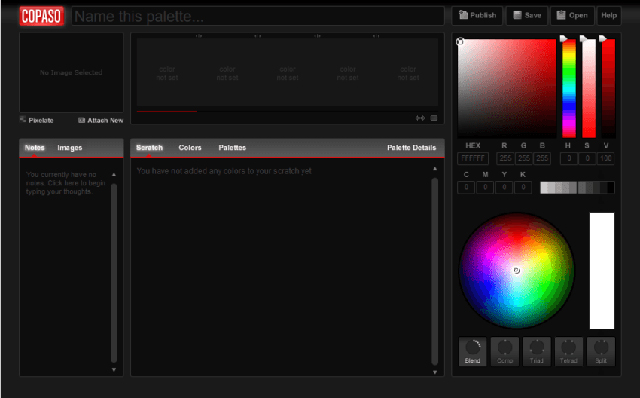This screenshot has width=640, height=398.
Task: Publish the palette
Action: click(477, 16)
